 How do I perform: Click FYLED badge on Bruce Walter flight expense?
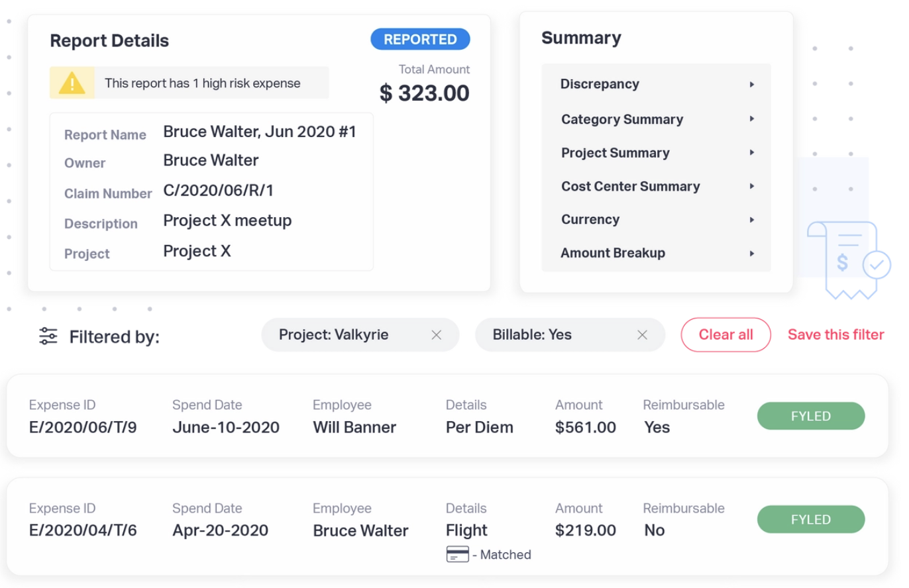(810, 520)
